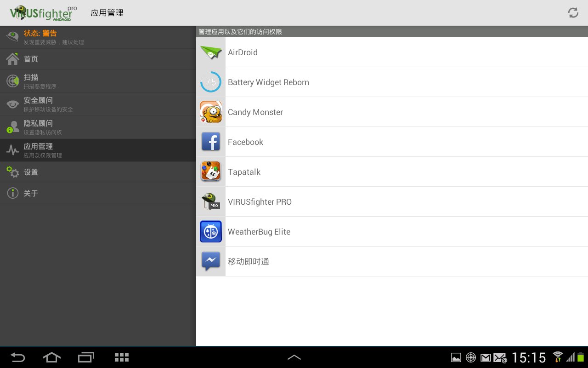Tap the 保护移动设备的安全 subtitle
The height and width of the screenshot is (368, 588).
click(x=48, y=109)
